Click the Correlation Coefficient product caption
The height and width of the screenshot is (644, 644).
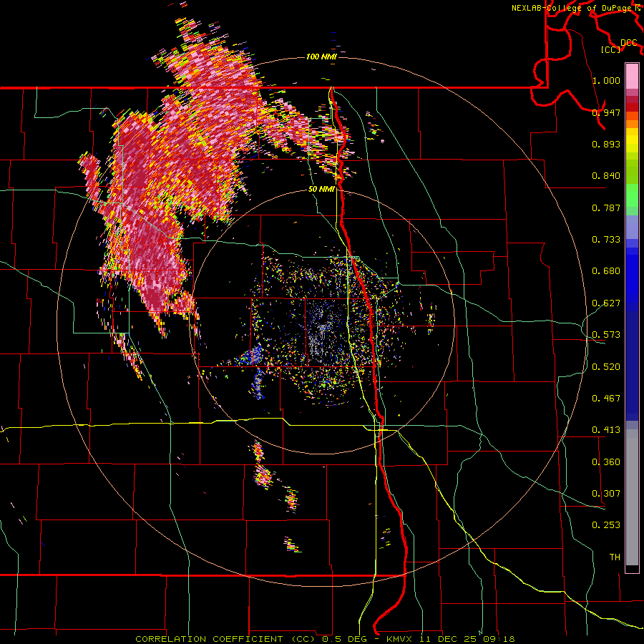pos(325,639)
